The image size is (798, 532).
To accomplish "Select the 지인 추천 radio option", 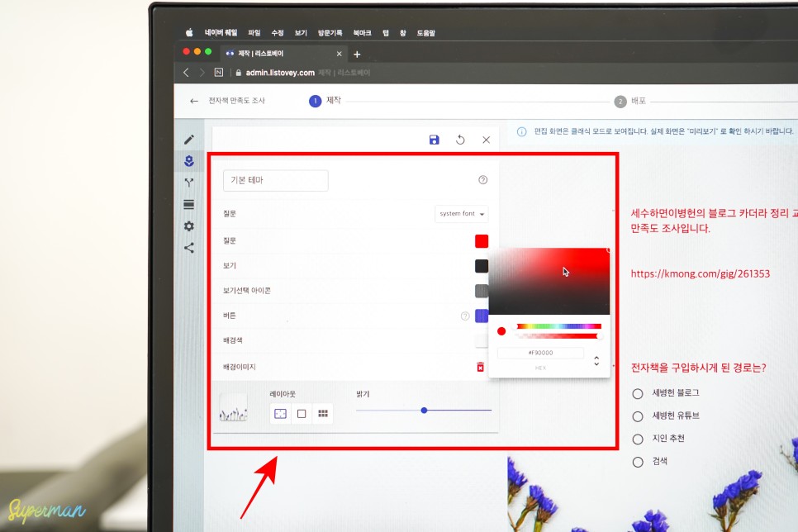I will [638, 439].
